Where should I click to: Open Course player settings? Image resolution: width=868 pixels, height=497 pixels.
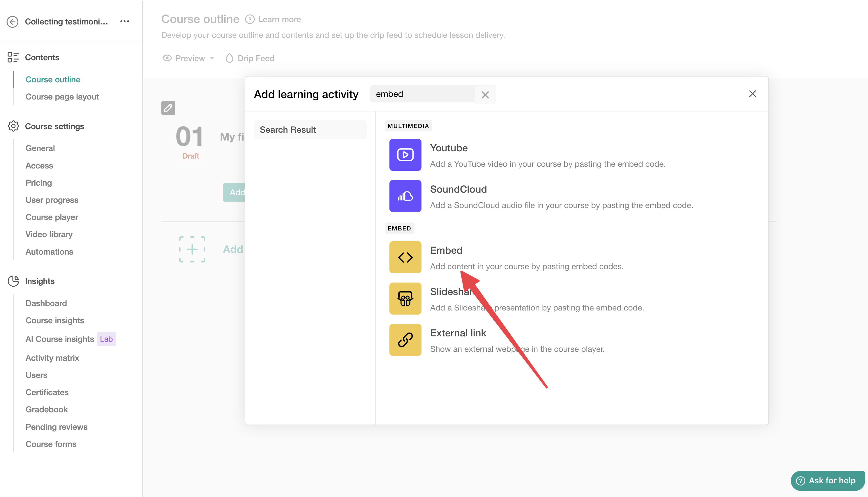(x=52, y=217)
